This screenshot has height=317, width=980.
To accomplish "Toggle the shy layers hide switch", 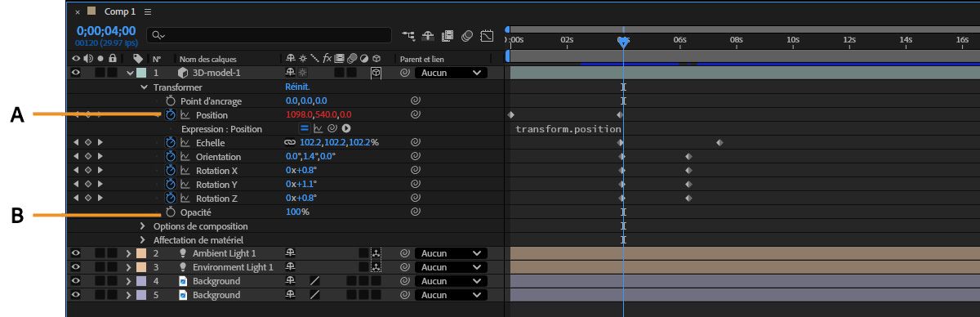I will (429, 36).
